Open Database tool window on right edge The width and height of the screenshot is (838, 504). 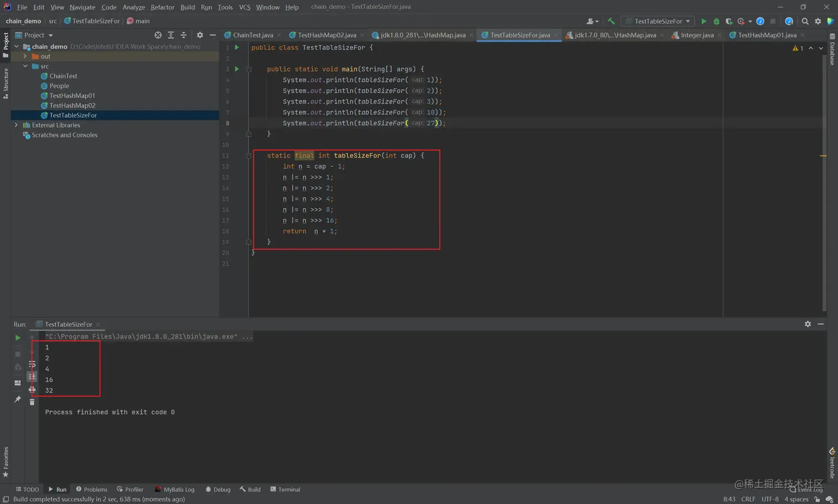click(832, 50)
